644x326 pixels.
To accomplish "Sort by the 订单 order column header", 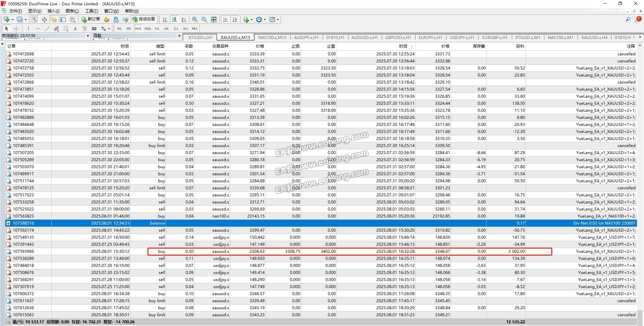I will pyautogui.click(x=29, y=46).
